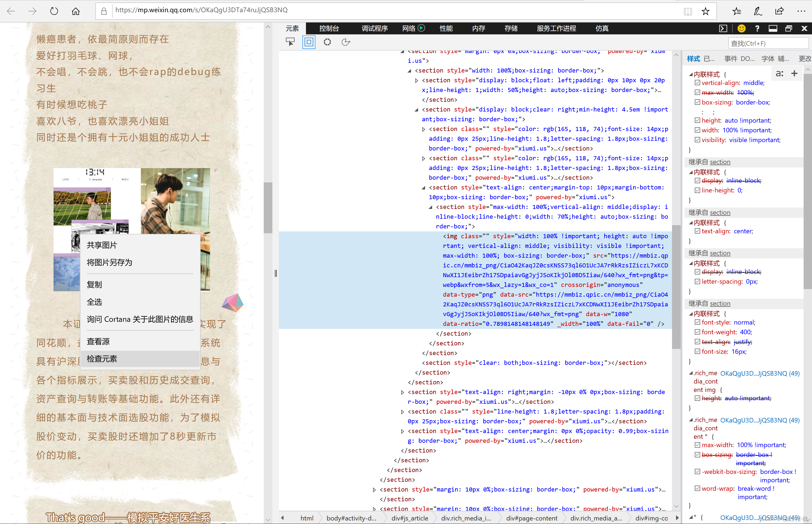Expand section with text-align: right style
Image resolution: width=812 pixels, height=524 pixels.
[403, 392]
